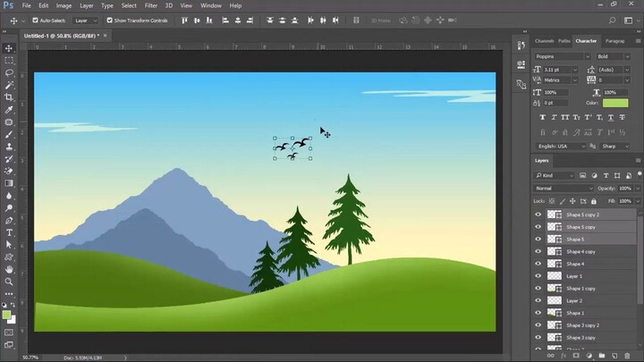Toggle Show Transform Controls checkbox
This screenshot has height=362, width=644.
click(110, 20)
